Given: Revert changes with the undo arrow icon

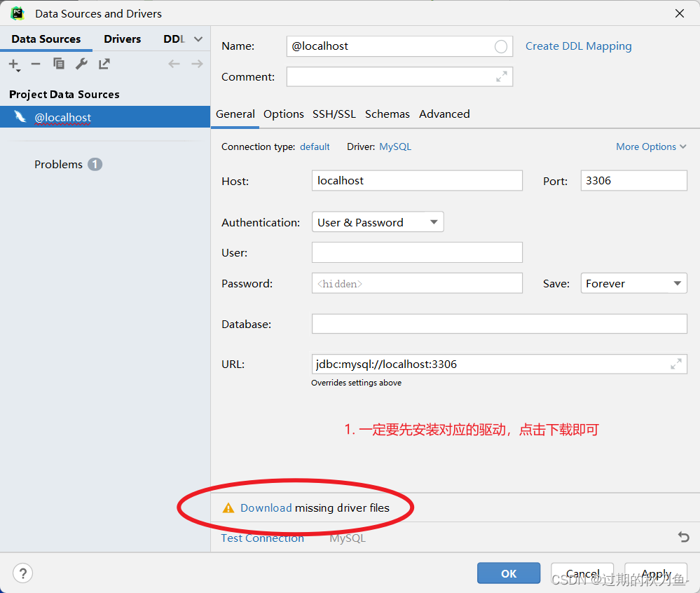Looking at the screenshot, I should [683, 537].
